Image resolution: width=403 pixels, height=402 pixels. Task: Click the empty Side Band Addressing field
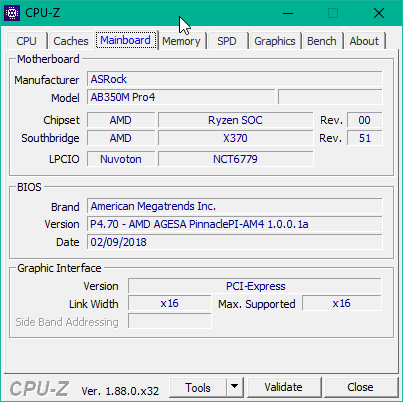pos(170,322)
